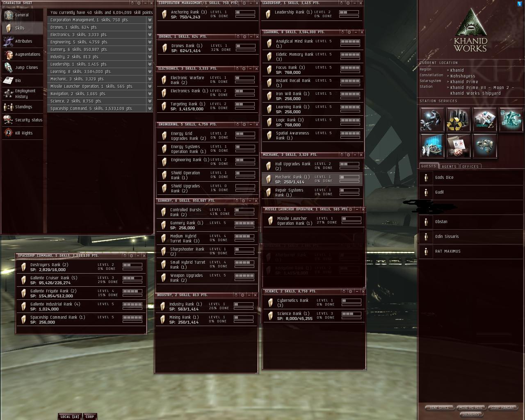
Task: Click the Deliveries button
Action: pyautogui.click(x=471, y=414)
